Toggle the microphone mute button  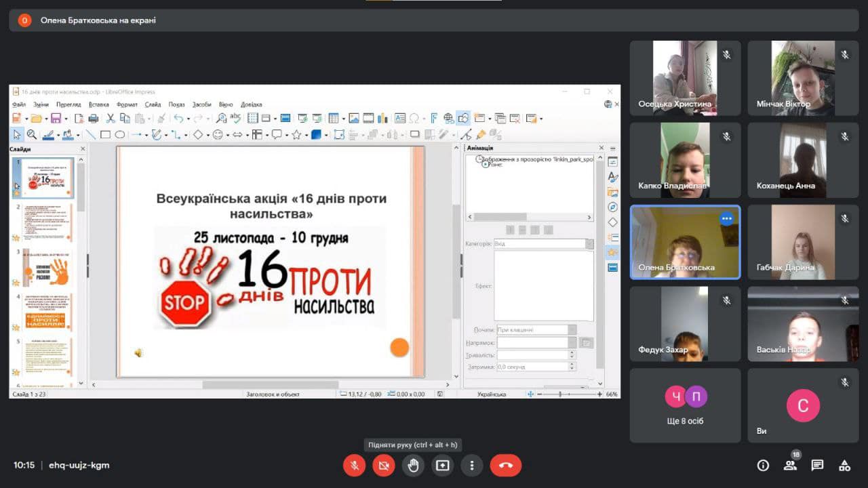click(x=354, y=465)
